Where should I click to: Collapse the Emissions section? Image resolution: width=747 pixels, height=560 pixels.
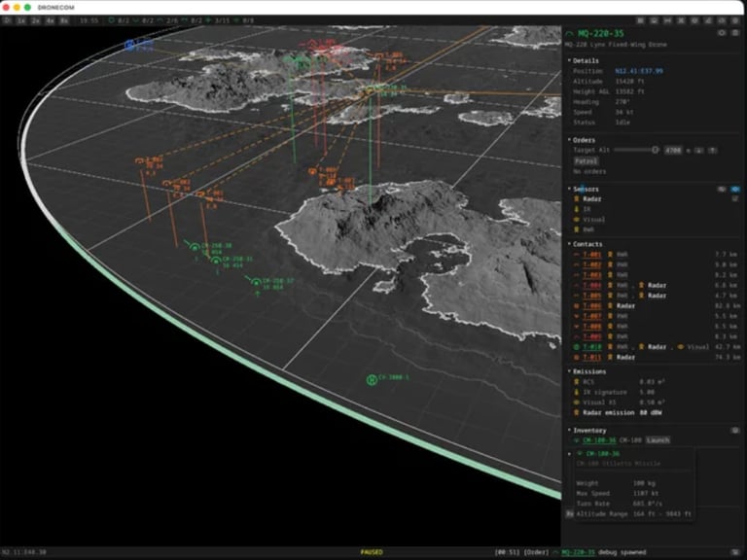(x=589, y=371)
